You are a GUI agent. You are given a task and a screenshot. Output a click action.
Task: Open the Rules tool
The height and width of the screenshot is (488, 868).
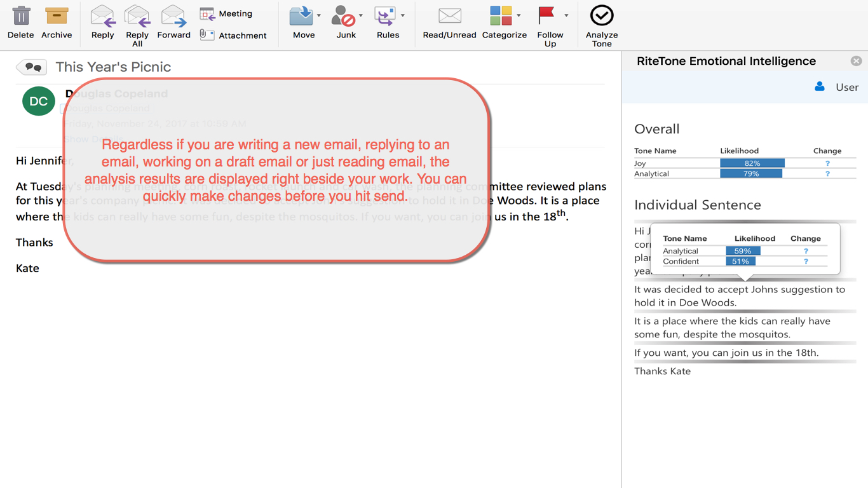click(387, 22)
